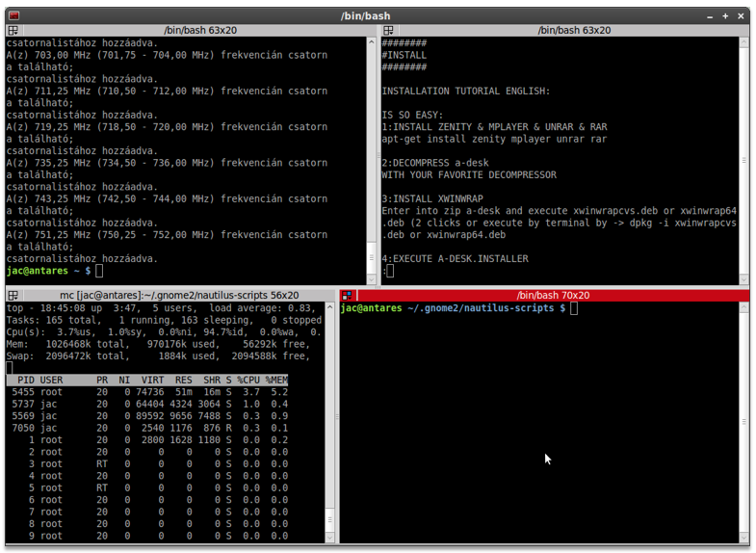
Task: Click the top '%MEM' column header
Action: pos(276,380)
